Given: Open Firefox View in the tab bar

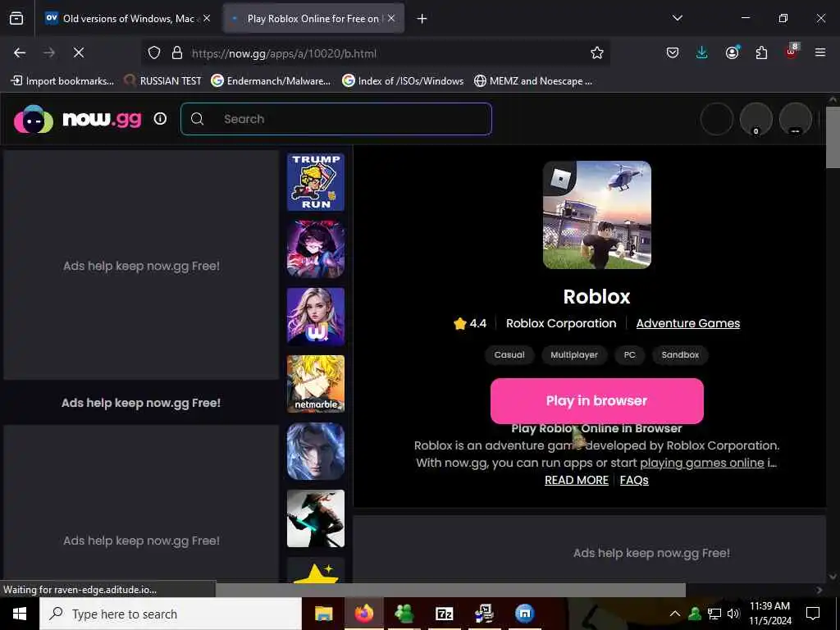Looking at the screenshot, I should click(x=16, y=18).
